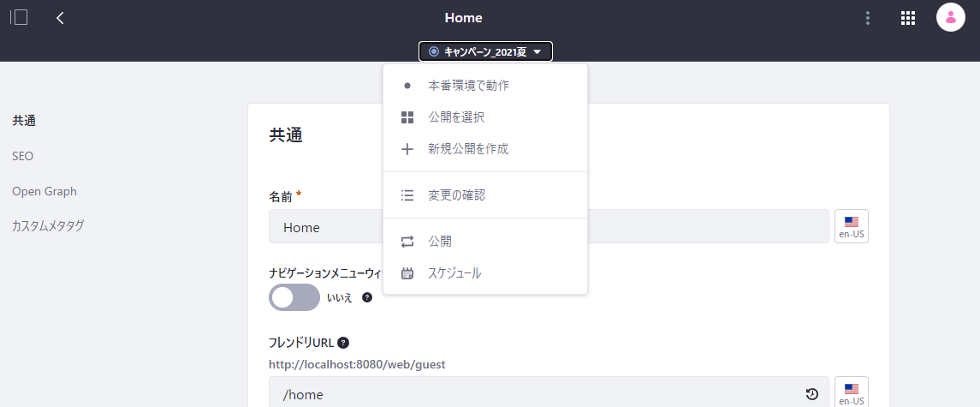
Task: Open the user profile avatar
Action: (x=951, y=17)
